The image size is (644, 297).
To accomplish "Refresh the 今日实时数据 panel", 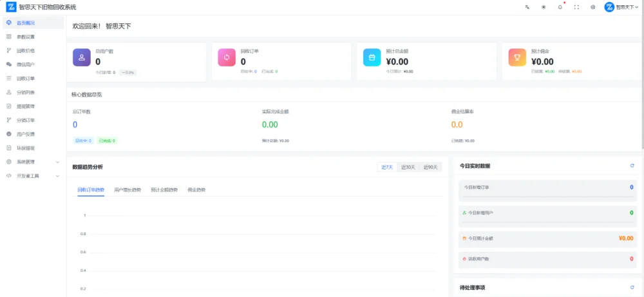I will tap(632, 166).
